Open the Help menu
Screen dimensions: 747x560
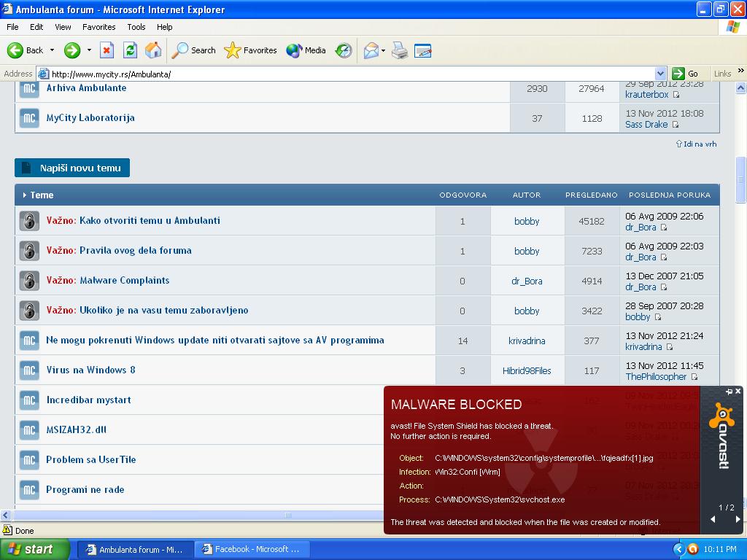click(164, 27)
